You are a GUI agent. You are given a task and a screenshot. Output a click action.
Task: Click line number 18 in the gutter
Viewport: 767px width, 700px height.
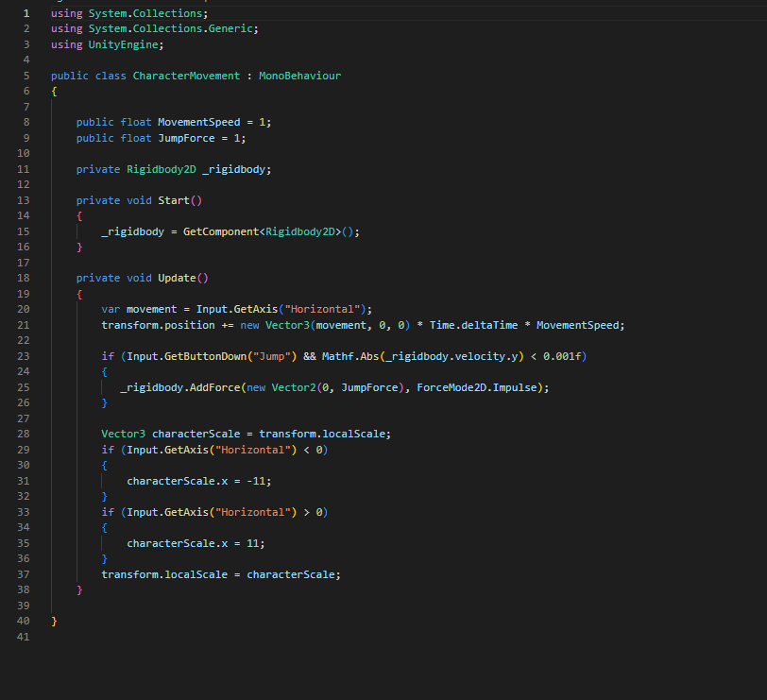point(25,278)
